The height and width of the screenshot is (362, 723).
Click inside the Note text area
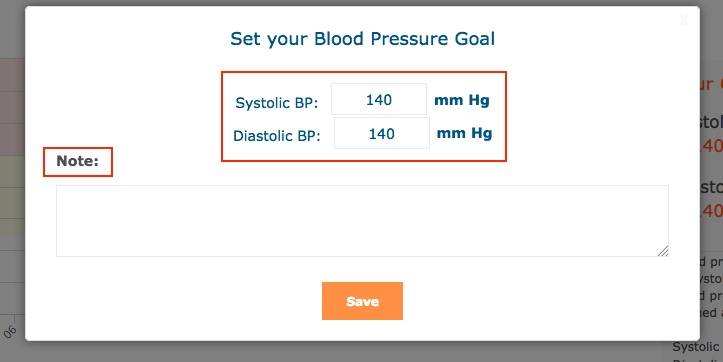click(x=362, y=221)
